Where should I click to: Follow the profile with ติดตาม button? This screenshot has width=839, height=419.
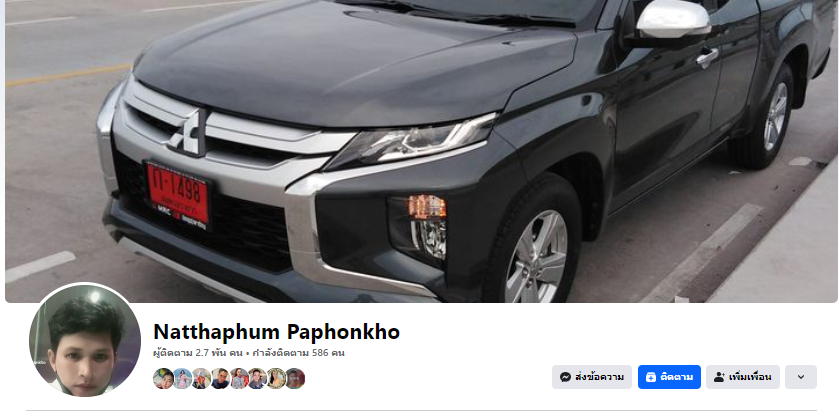[669, 377]
